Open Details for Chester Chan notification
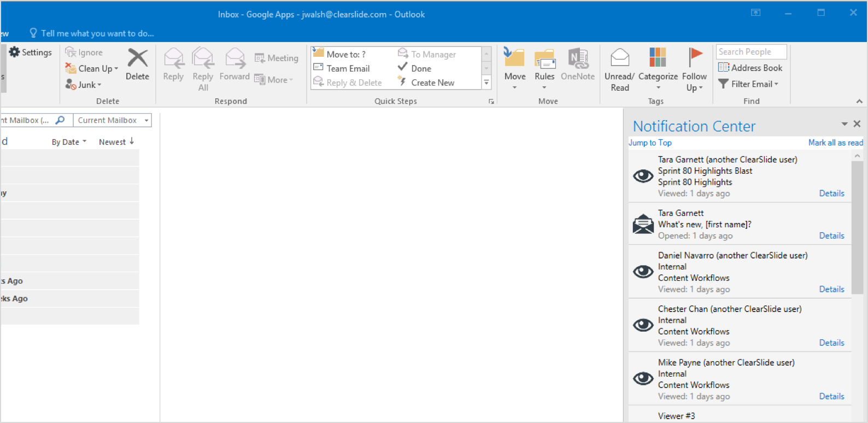The image size is (868, 423). (x=831, y=343)
